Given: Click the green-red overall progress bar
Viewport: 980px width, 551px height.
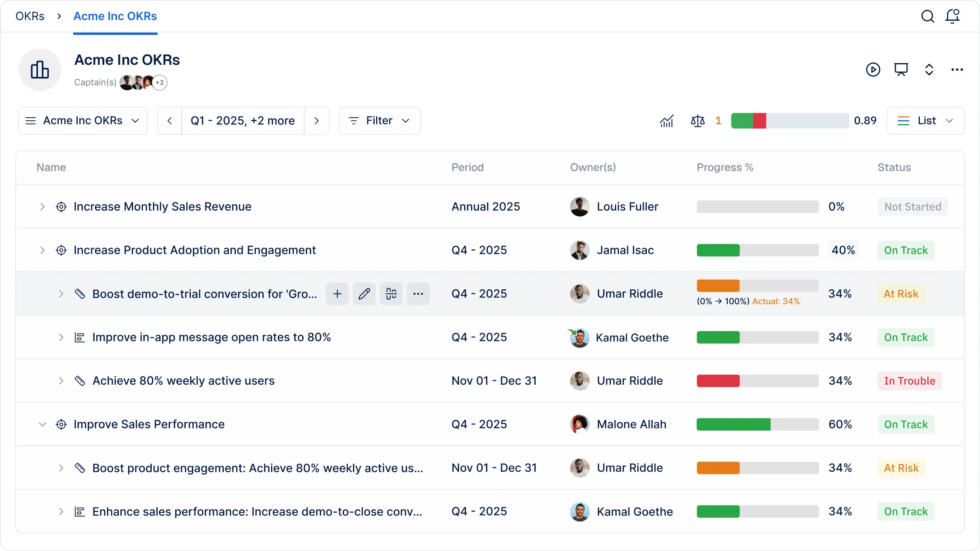Looking at the screenshot, I should pyautogui.click(x=789, y=121).
